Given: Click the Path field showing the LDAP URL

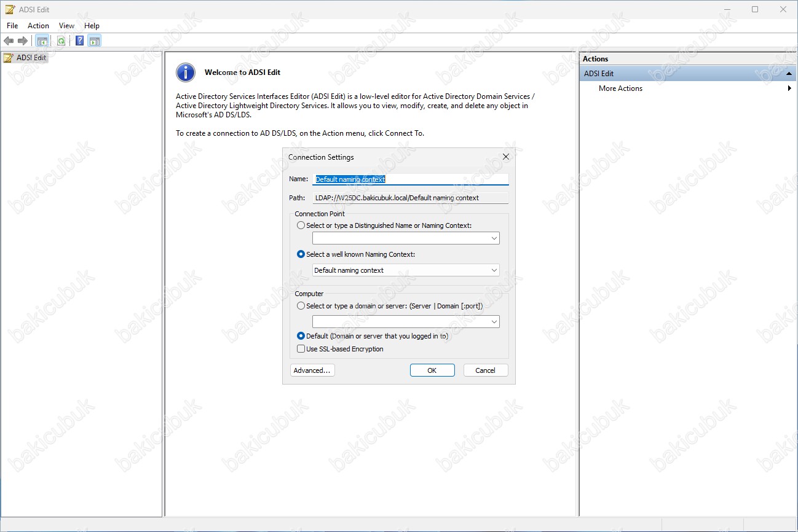Looking at the screenshot, I should point(411,198).
